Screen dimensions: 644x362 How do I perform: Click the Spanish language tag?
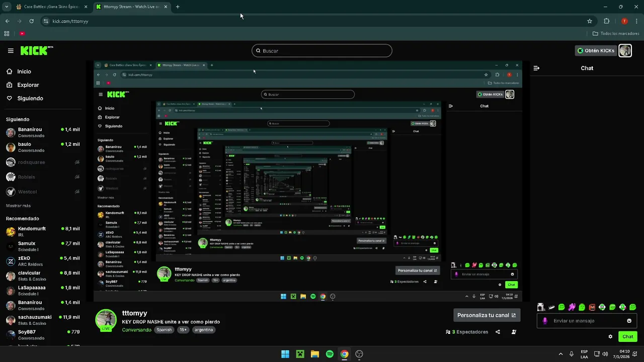point(164,330)
